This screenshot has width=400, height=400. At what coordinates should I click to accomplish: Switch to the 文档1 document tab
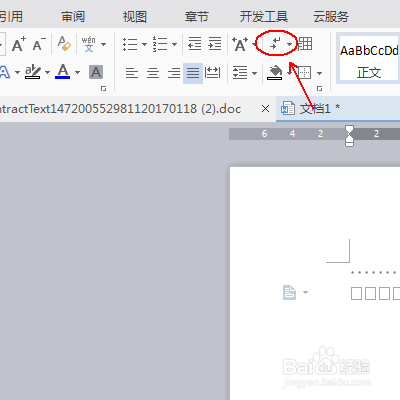coord(338,109)
